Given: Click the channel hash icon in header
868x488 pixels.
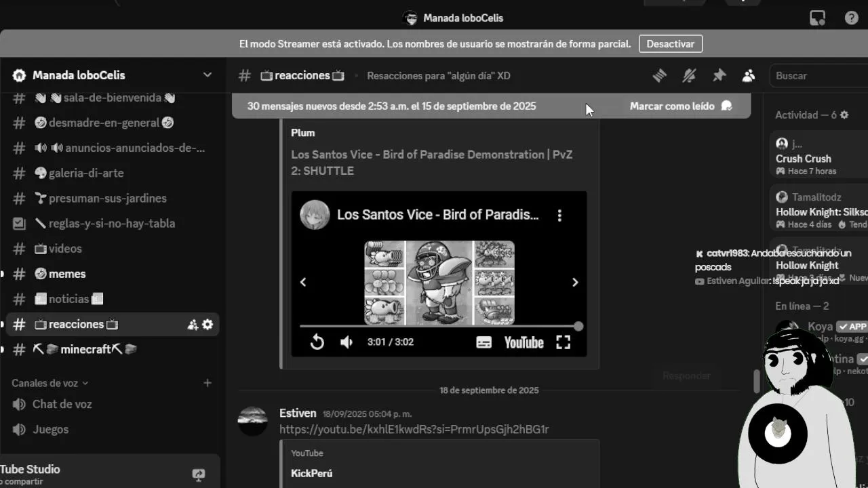Looking at the screenshot, I should (245, 76).
